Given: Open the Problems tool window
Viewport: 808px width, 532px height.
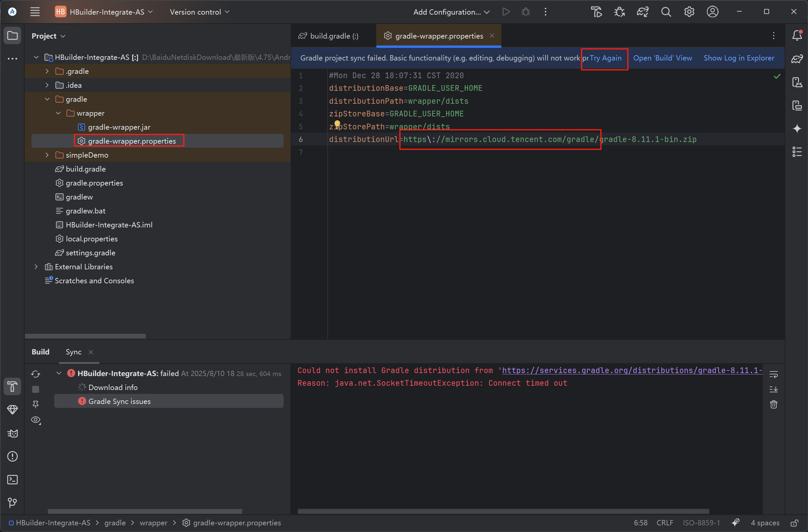Looking at the screenshot, I should [12, 456].
